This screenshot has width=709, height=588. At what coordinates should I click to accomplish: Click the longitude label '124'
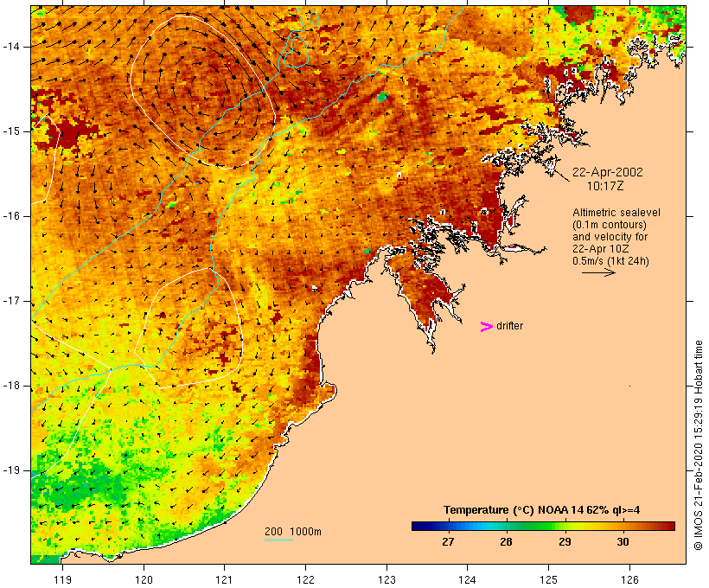coord(468,579)
